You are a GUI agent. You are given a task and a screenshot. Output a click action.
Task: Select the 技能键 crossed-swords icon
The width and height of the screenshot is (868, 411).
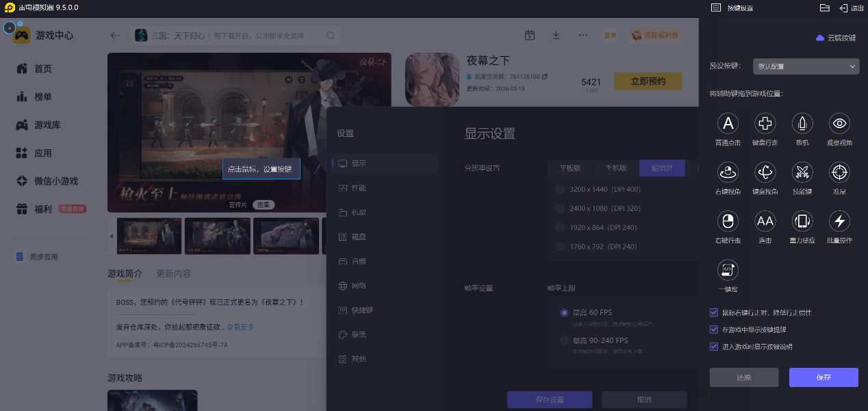802,172
